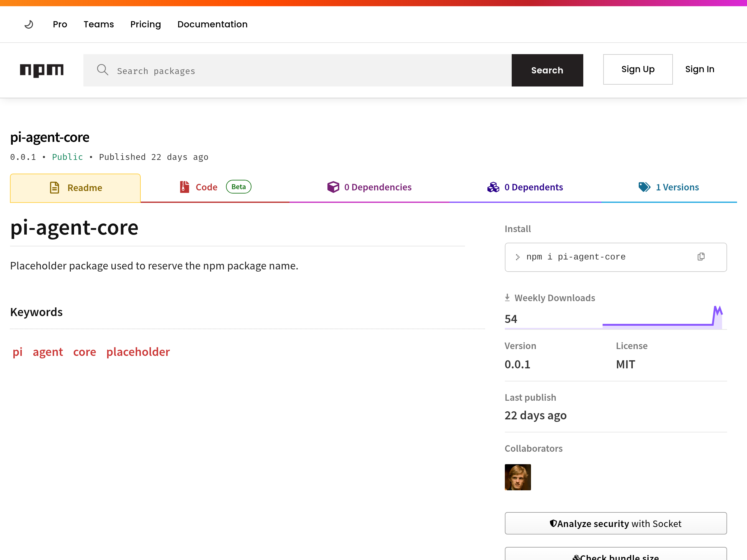The image size is (747, 560).
Task: Click the Dependents stacked boxes icon
Action: (493, 187)
